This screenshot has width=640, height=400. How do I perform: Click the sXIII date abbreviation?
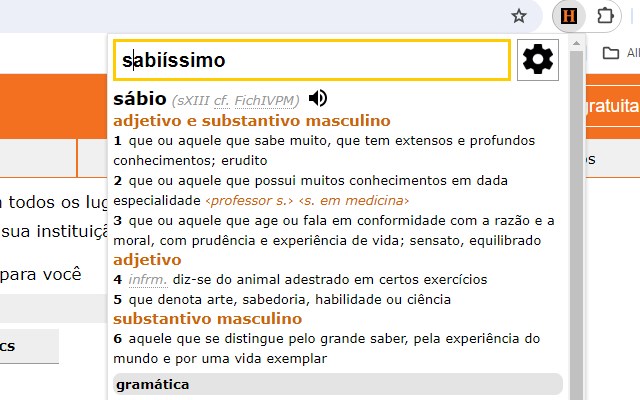[x=190, y=101]
